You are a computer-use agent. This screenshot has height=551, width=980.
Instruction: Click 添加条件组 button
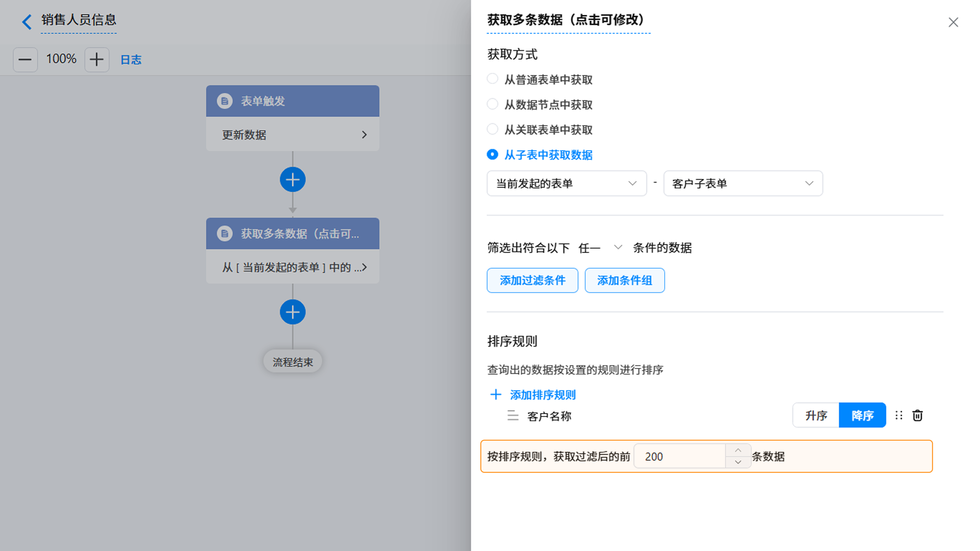[625, 280]
